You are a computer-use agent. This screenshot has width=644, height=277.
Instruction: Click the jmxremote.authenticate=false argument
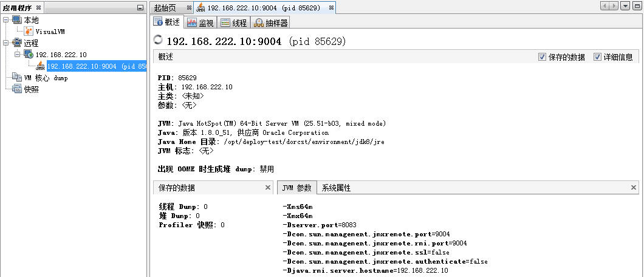(x=385, y=261)
